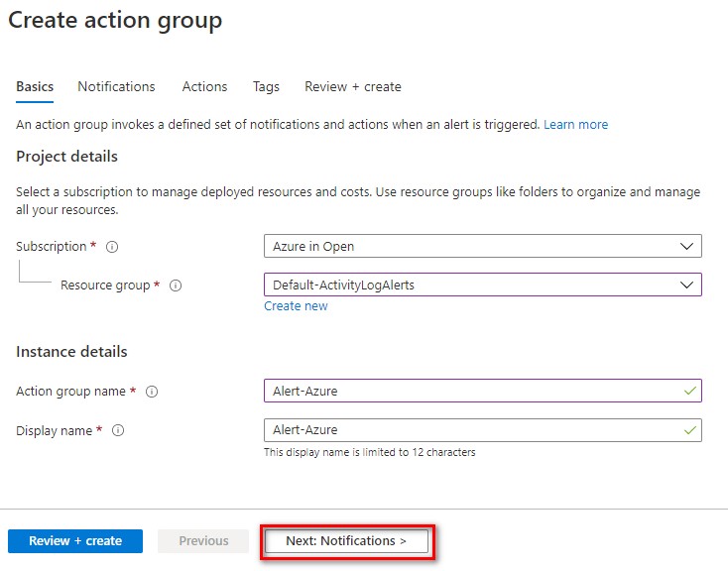Viewport: 728px width, 571px height.
Task: Open the Review + create tab
Action: [x=352, y=87]
